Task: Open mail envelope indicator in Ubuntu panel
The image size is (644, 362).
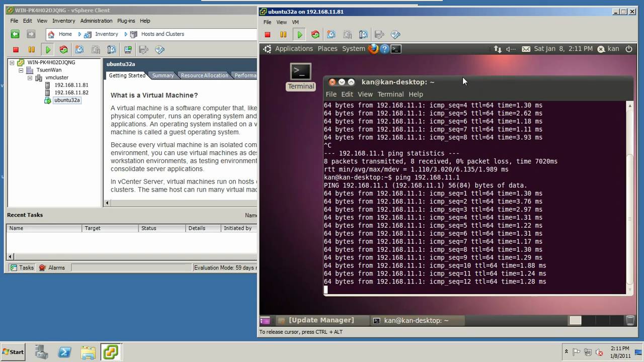Action: click(526, 49)
